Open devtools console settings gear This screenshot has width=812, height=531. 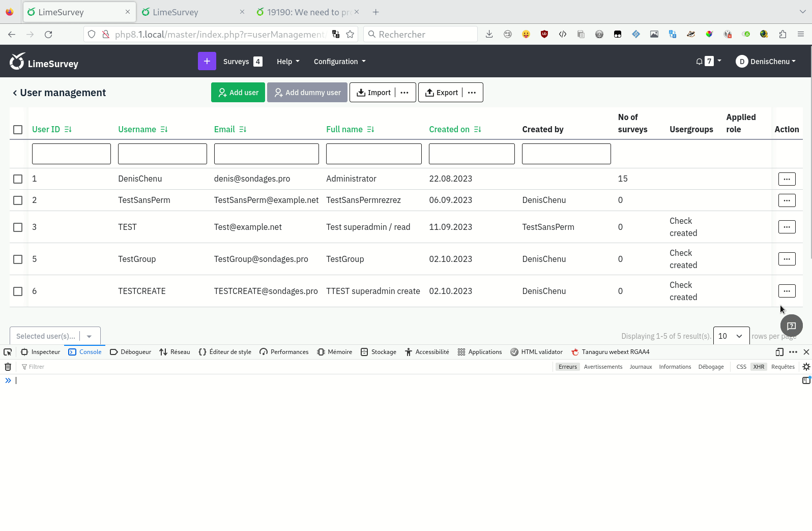tap(806, 367)
